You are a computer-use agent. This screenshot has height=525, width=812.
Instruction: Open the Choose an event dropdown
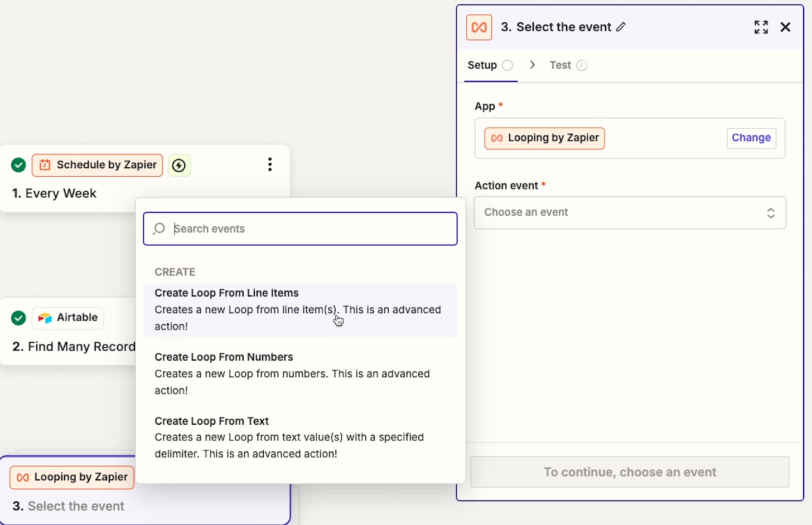pyautogui.click(x=630, y=212)
